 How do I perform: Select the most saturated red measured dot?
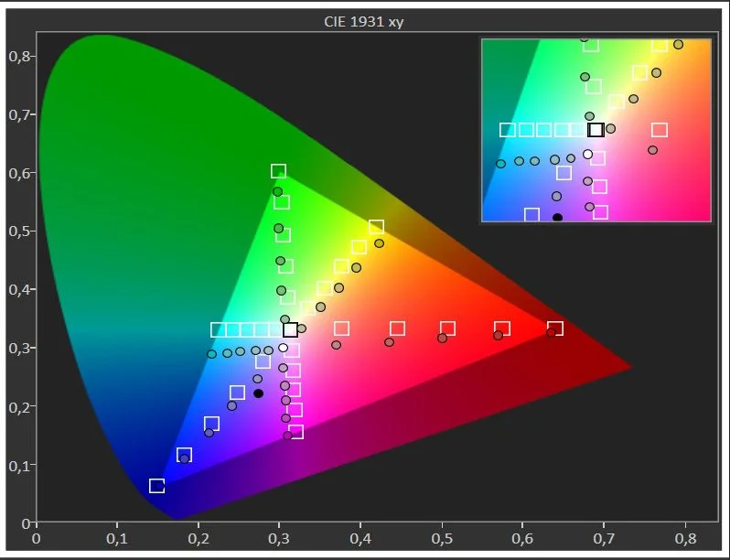point(552,333)
